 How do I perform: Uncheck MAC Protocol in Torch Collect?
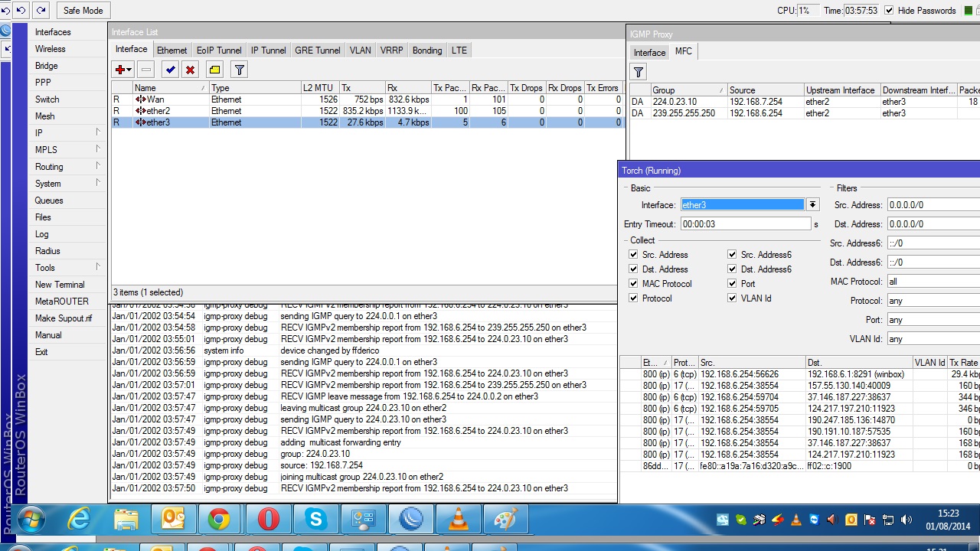click(x=633, y=284)
